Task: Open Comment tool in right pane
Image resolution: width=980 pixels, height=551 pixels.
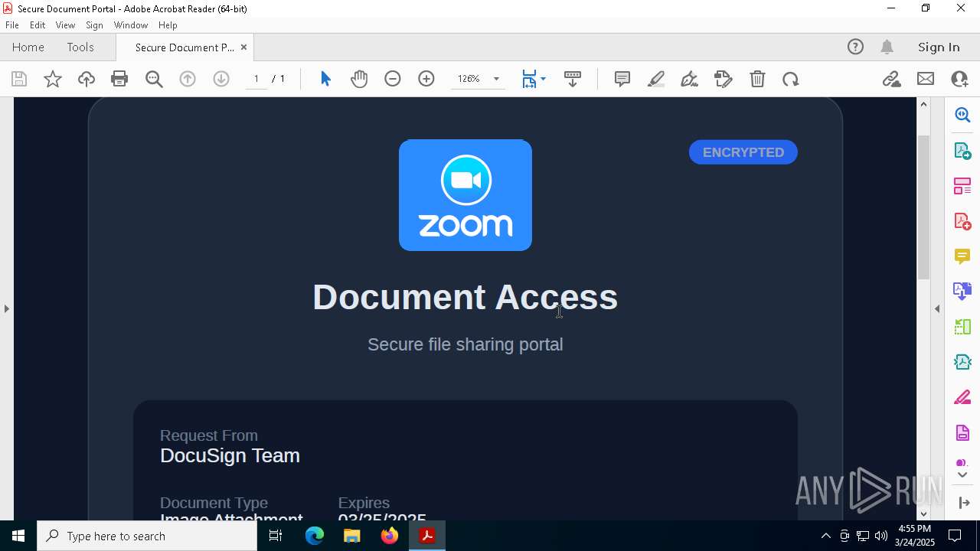Action: (x=962, y=256)
